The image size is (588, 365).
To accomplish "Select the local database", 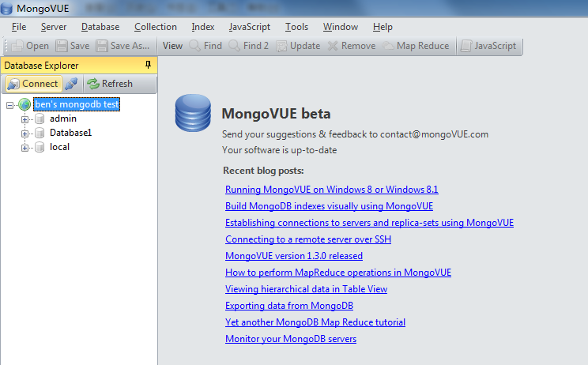I will [x=59, y=147].
